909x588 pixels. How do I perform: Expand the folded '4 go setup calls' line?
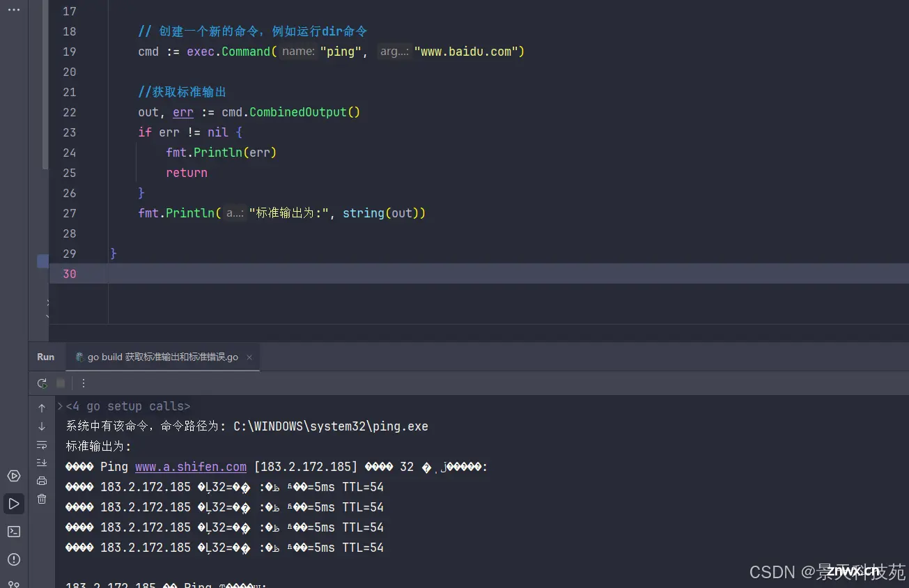pyautogui.click(x=127, y=406)
